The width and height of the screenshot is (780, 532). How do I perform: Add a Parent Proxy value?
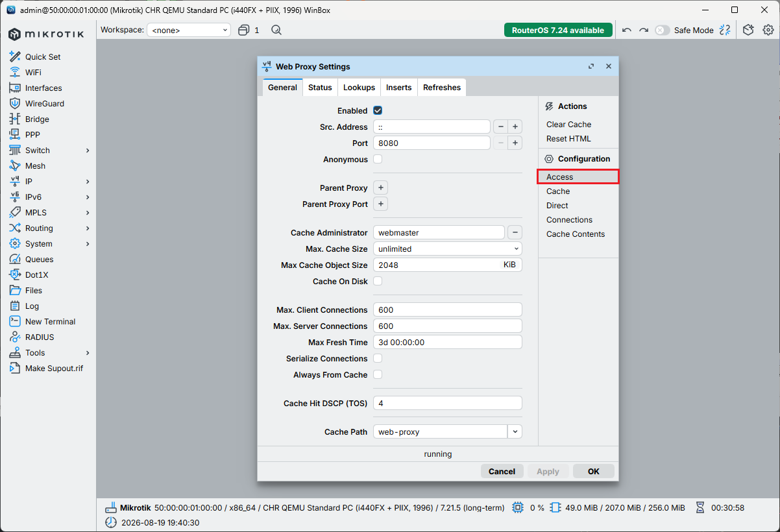point(381,188)
